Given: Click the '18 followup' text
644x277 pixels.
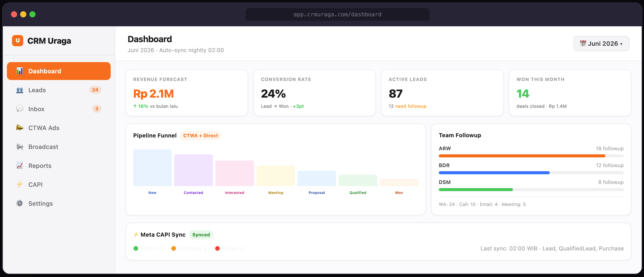Looking at the screenshot, I should (x=609, y=148).
